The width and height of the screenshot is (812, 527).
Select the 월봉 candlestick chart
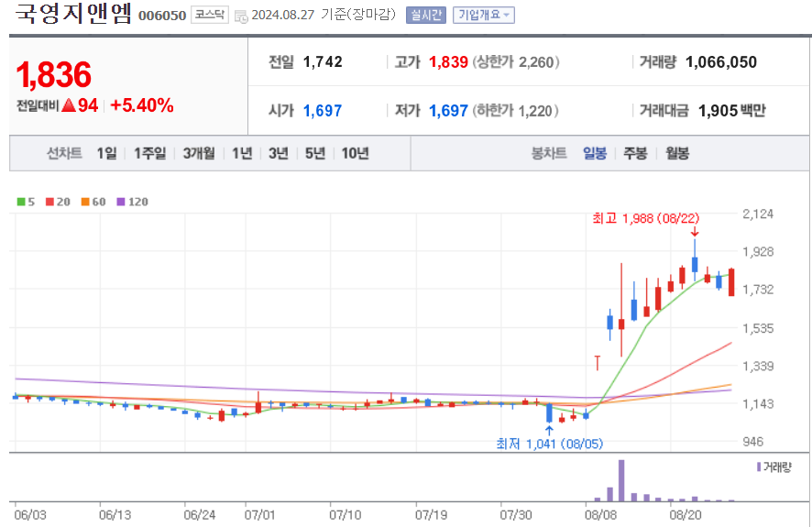(x=677, y=153)
